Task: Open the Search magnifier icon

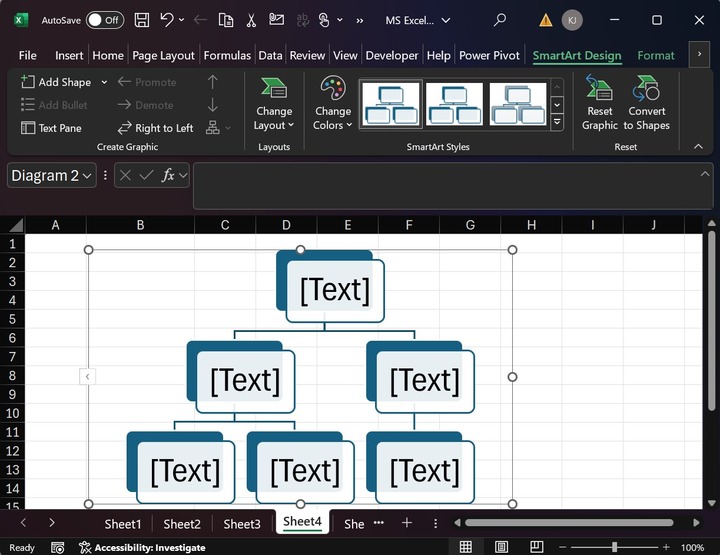Action: tap(500, 19)
